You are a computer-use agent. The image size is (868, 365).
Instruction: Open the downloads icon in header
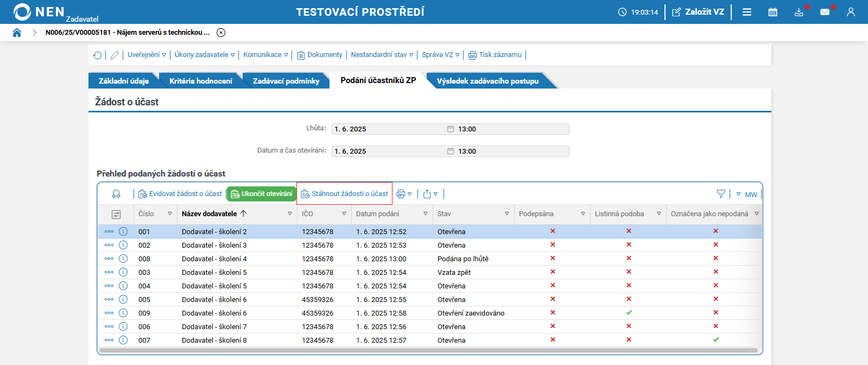[x=799, y=12]
